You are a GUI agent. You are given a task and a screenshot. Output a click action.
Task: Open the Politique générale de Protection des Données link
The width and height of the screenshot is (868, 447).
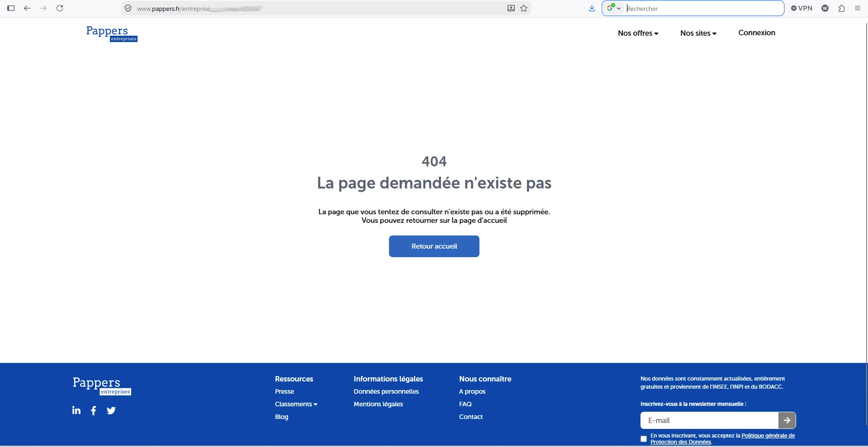click(722, 439)
